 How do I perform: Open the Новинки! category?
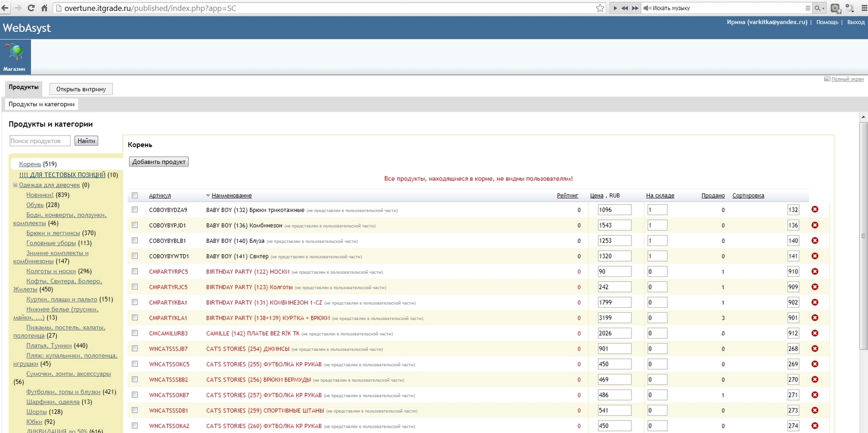40,195
